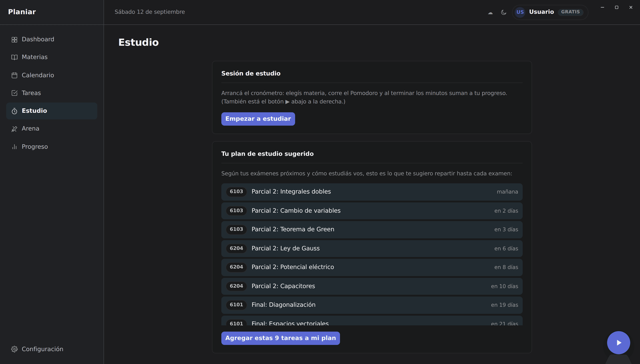This screenshot has width=640, height=364.
Task: Select the Arena menu entry
Action: pyautogui.click(x=52, y=129)
